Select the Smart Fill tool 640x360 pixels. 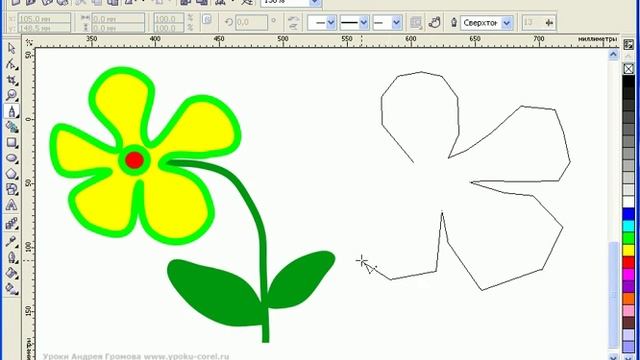[x=11, y=127]
